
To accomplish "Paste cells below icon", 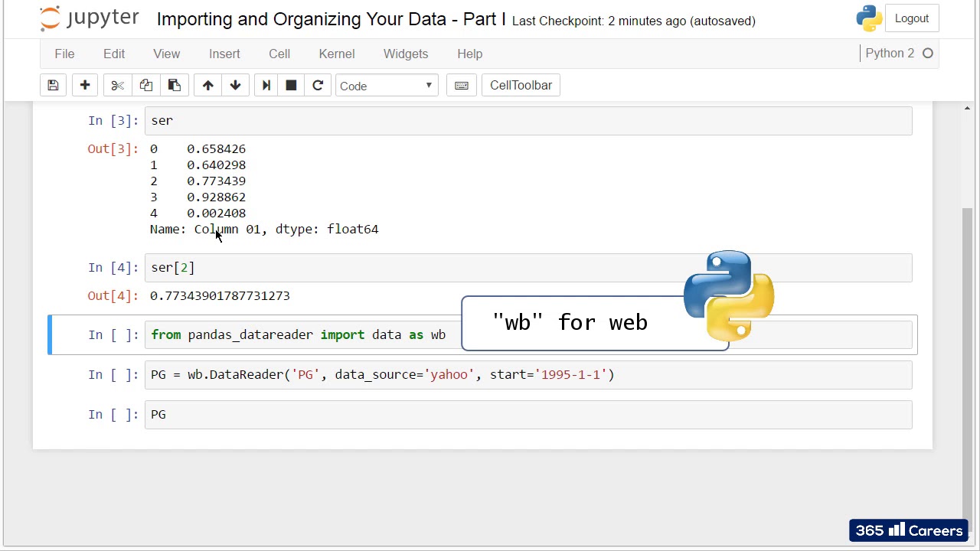I will (174, 86).
